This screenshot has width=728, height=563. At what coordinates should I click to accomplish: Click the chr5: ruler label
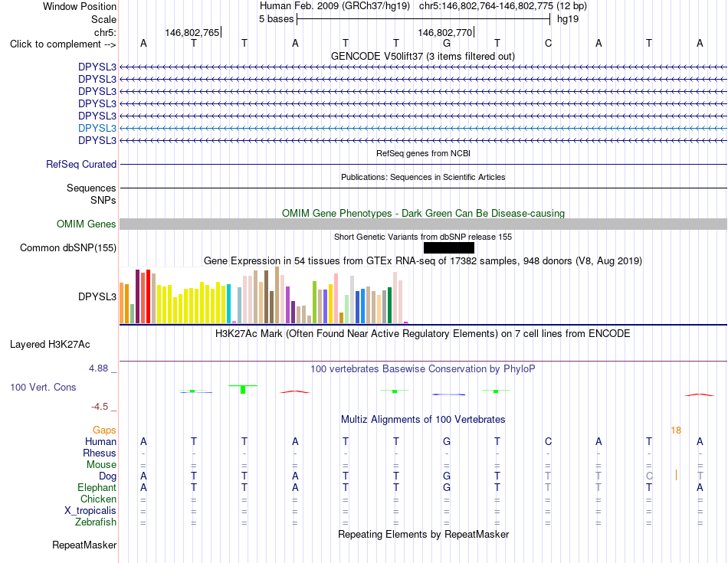pos(105,32)
